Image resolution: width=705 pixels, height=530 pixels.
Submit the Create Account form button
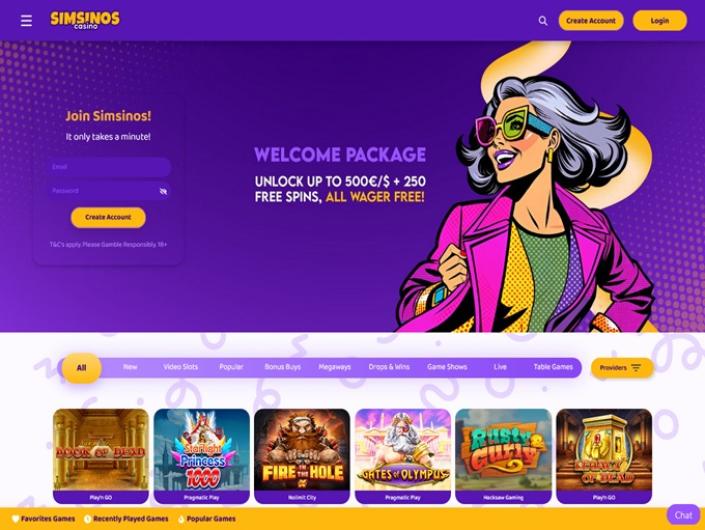(x=108, y=217)
